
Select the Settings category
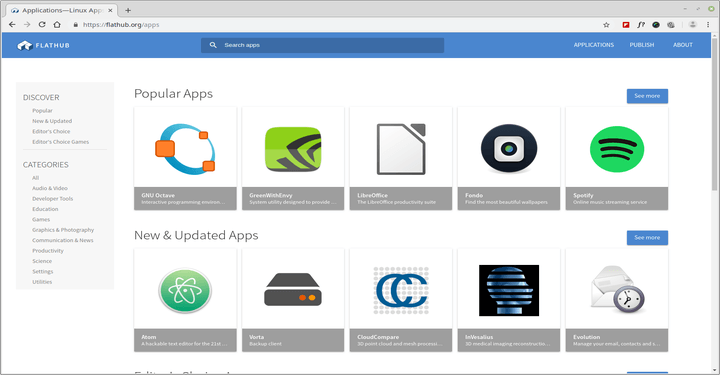43,272
